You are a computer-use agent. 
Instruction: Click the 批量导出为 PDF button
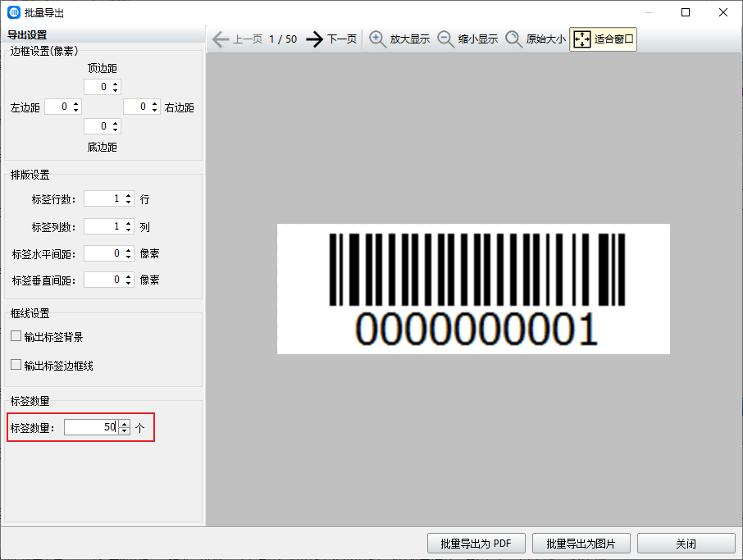[x=476, y=543]
